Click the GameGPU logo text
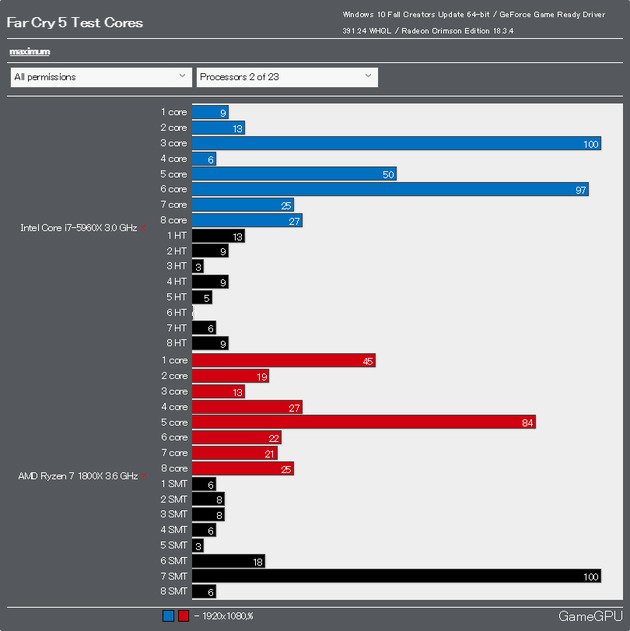This screenshot has height=631, width=630. pyautogui.click(x=590, y=616)
